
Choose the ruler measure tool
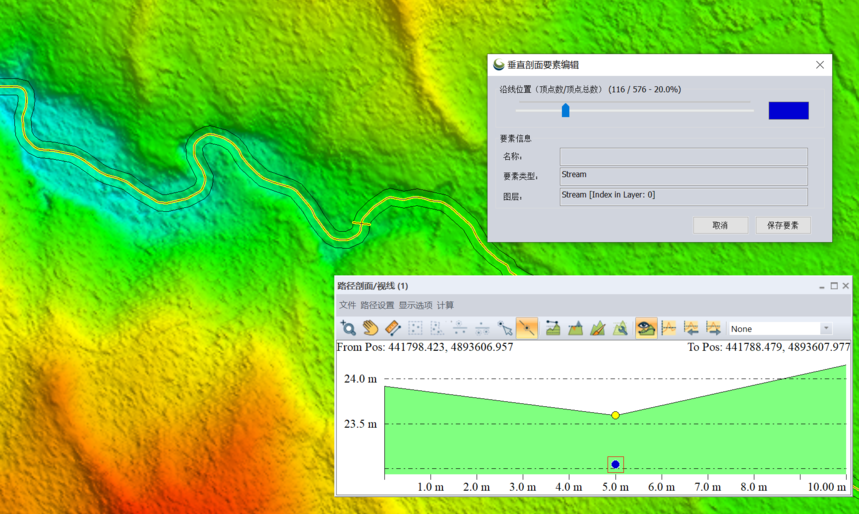click(393, 328)
